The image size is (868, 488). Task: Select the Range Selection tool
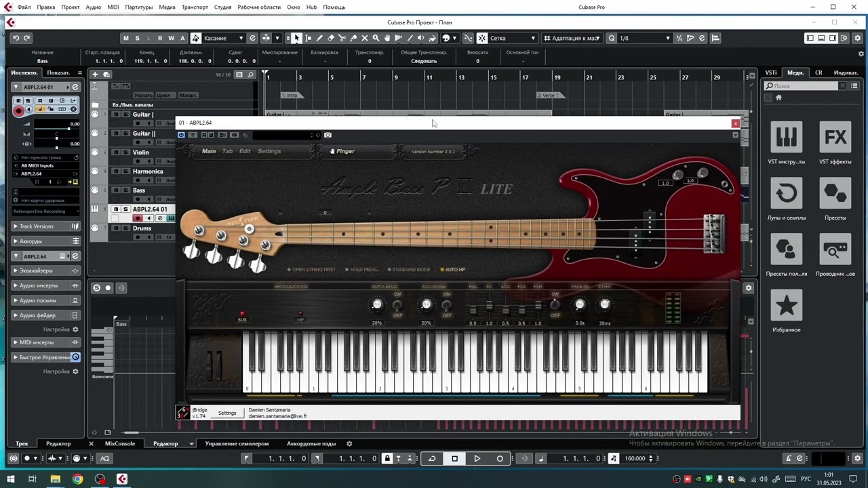click(x=308, y=38)
